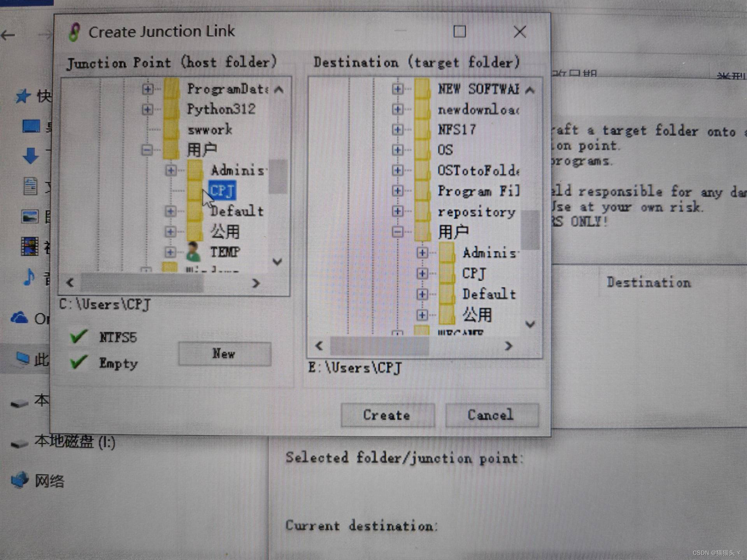Select repository folder in destination tree
Screen dimensions: 747x560
pyautogui.click(x=476, y=212)
